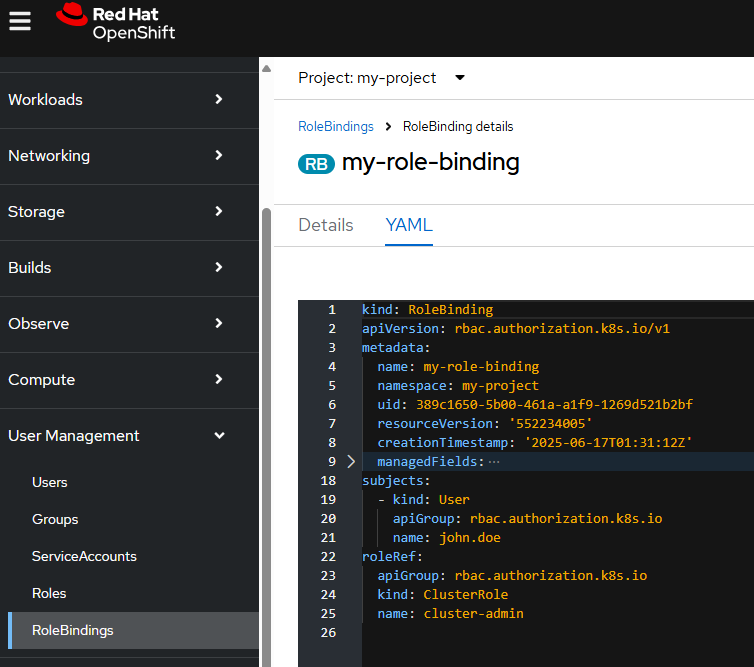
Task: Select RoleBindings in the sidebar
Action: (134, 630)
